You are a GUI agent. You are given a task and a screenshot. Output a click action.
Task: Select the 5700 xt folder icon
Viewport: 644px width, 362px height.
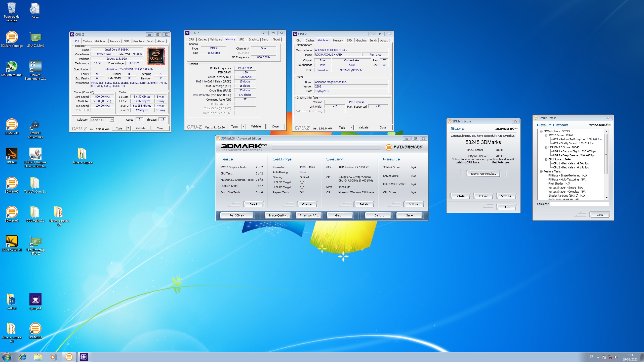coord(12,301)
